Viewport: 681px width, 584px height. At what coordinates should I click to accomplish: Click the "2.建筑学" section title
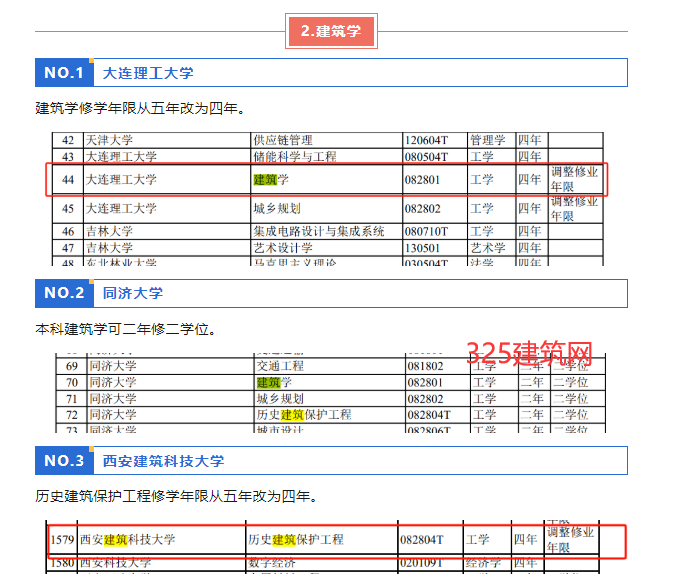click(x=331, y=31)
